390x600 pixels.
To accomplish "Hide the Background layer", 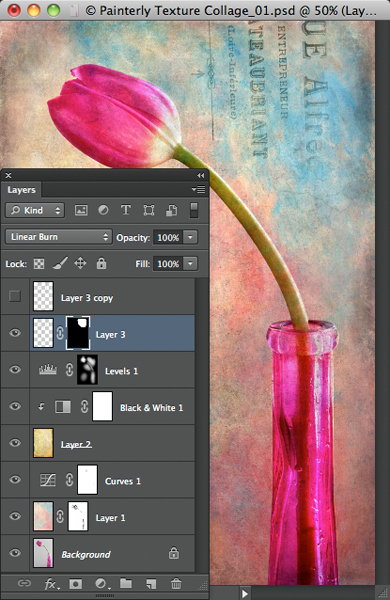I will click(x=15, y=553).
